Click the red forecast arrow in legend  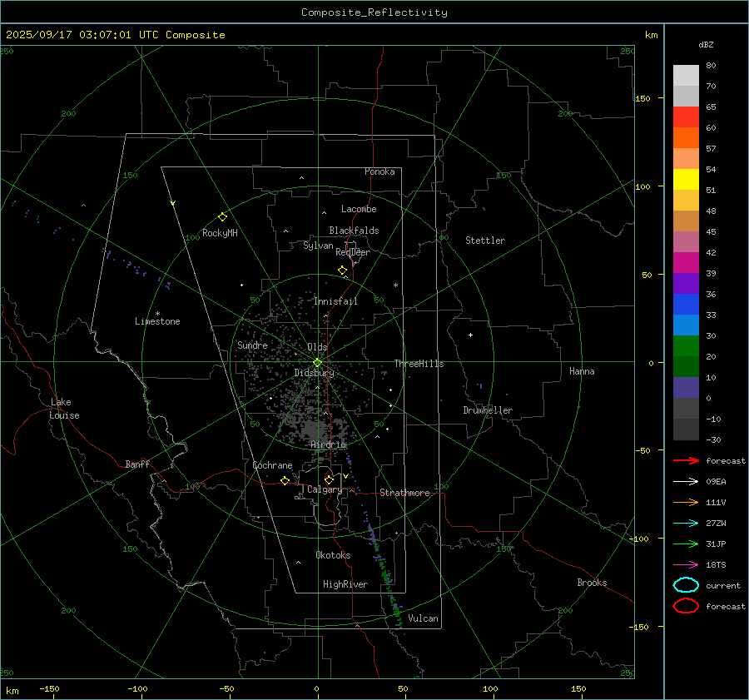(686, 460)
